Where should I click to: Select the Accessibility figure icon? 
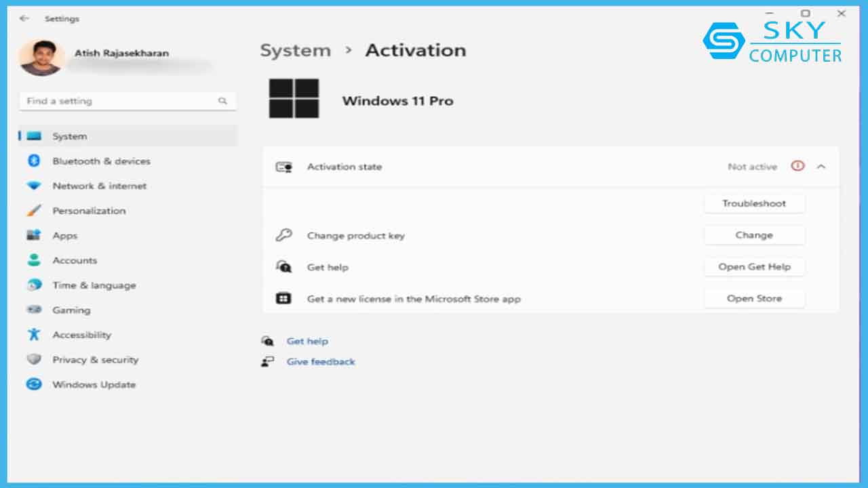(x=34, y=335)
